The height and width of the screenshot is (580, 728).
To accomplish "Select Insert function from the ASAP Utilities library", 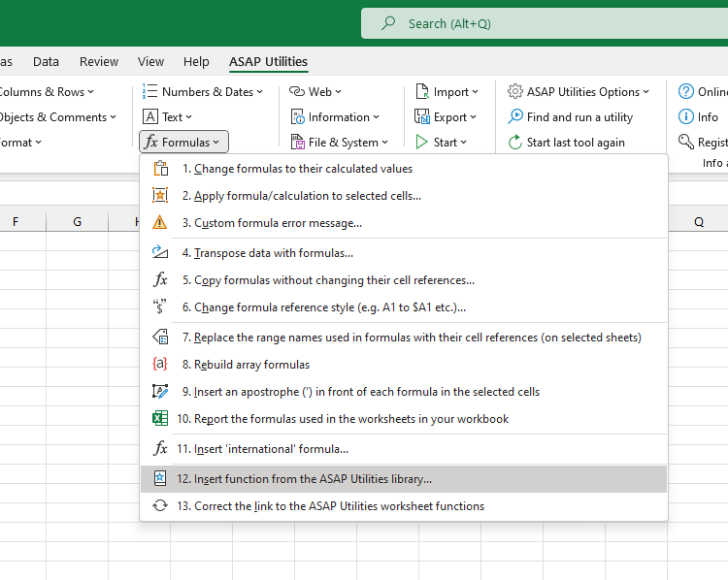I will point(313,479).
